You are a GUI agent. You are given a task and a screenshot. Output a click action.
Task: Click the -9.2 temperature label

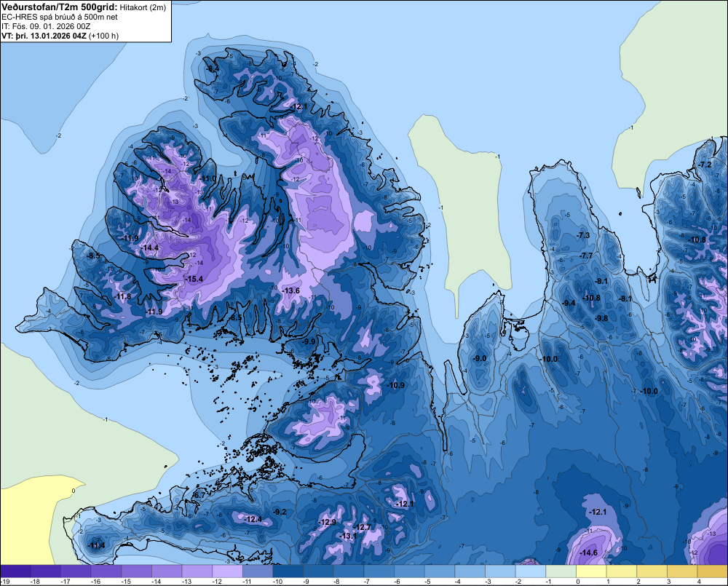click(x=280, y=512)
